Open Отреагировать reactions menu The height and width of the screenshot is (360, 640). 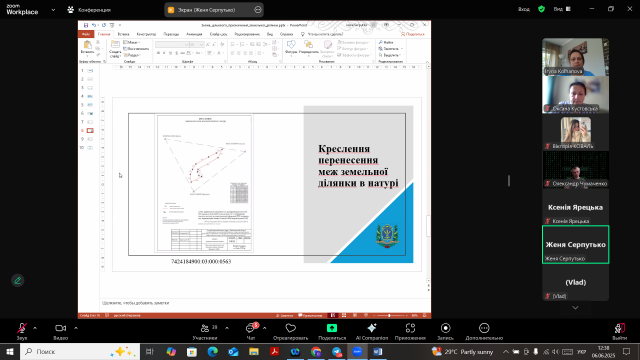291,331
